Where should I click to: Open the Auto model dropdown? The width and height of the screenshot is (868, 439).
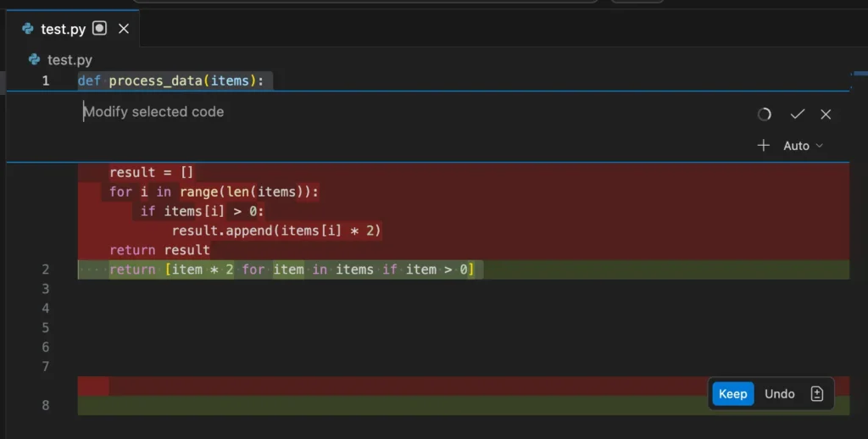[796, 146]
